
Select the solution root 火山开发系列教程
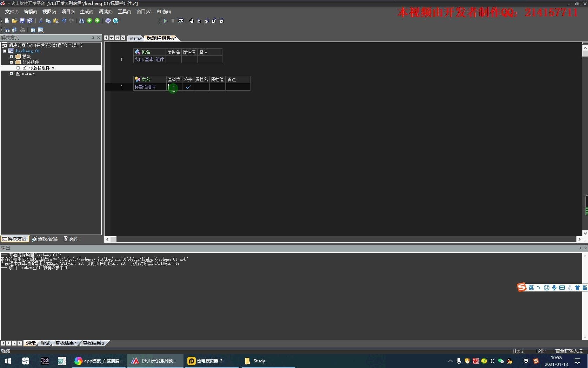click(46, 46)
